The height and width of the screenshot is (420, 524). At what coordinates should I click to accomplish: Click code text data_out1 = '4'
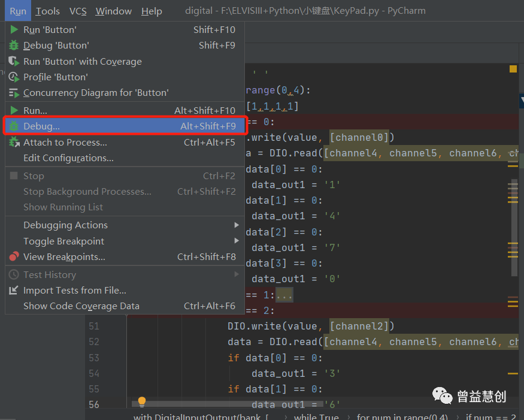(x=296, y=216)
